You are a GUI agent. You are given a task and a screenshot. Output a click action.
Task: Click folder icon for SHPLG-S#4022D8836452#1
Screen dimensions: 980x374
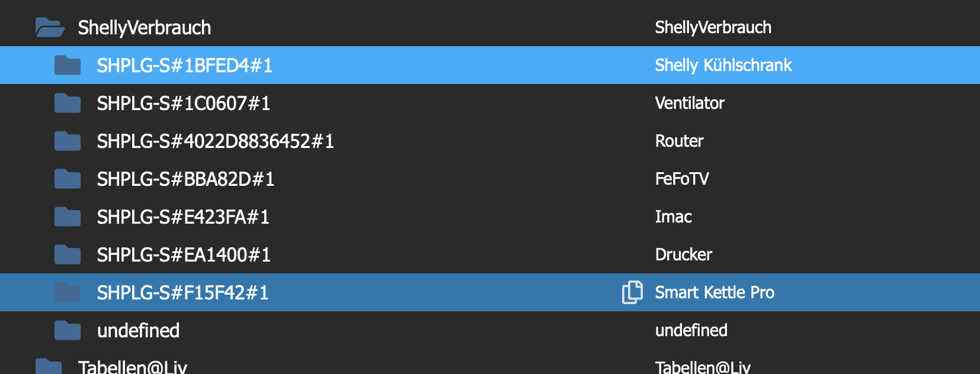click(x=68, y=141)
